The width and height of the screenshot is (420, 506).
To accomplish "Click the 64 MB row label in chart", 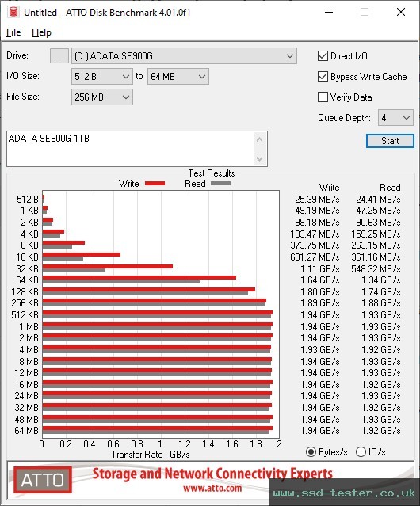I will coord(26,431).
